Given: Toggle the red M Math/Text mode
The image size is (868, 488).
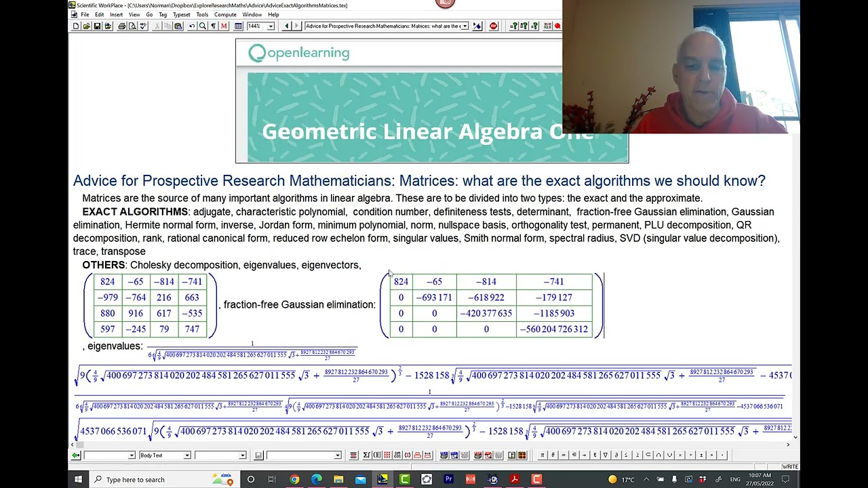Looking at the screenshot, I should click(x=224, y=26).
